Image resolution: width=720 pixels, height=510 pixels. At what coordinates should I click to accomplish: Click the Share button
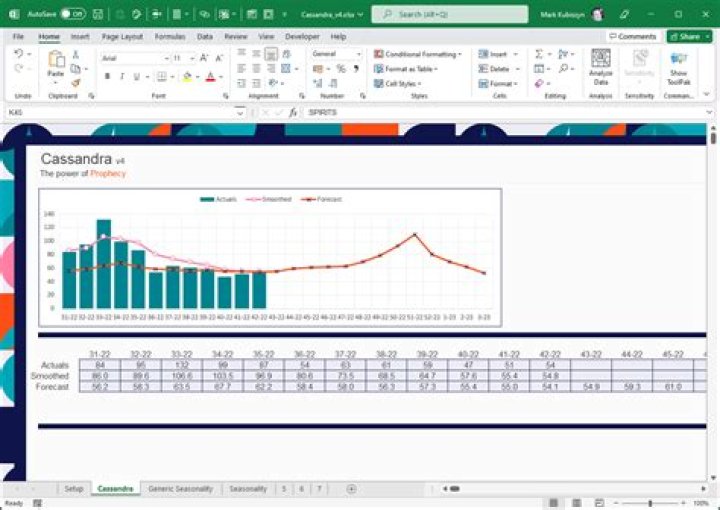(689, 36)
